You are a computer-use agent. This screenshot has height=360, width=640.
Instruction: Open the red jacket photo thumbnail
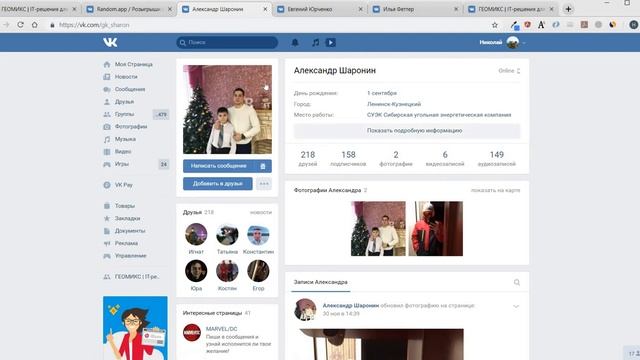pyautogui.click(x=436, y=229)
